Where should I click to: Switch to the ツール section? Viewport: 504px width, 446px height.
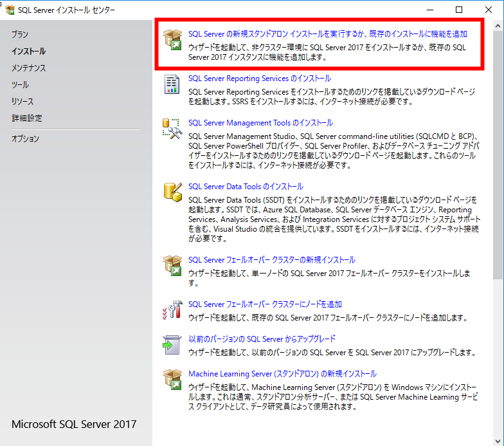tap(21, 85)
